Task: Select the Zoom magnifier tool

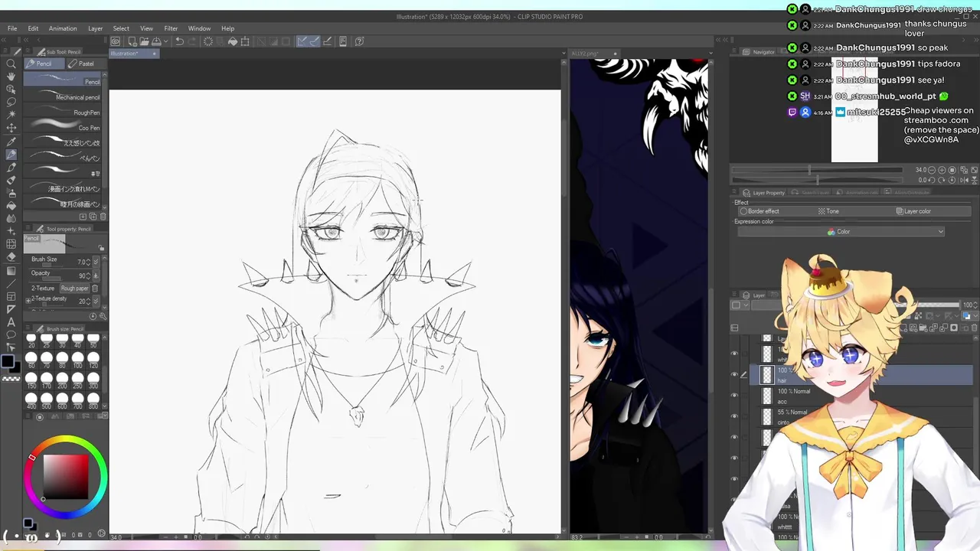Action: [11, 64]
